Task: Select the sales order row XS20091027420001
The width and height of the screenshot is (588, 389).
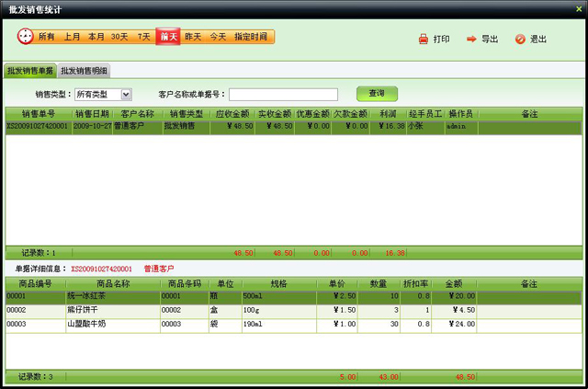Action: click(38, 126)
